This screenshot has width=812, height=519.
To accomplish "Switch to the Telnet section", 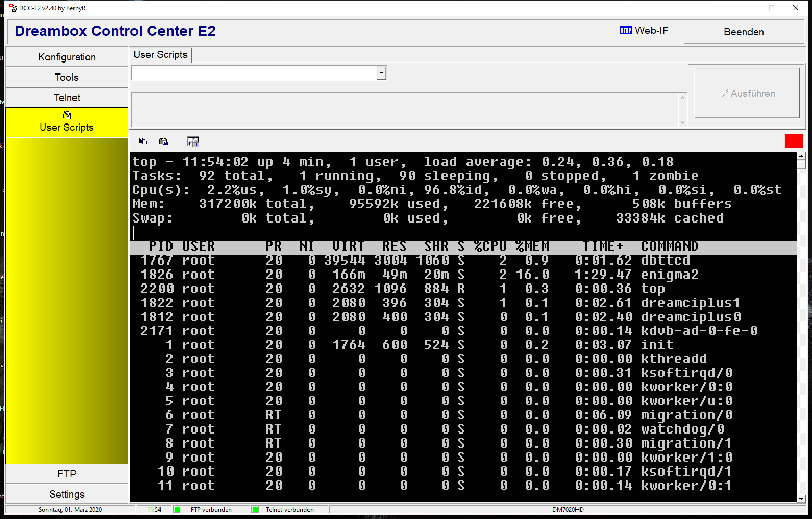I will [x=67, y=97].
